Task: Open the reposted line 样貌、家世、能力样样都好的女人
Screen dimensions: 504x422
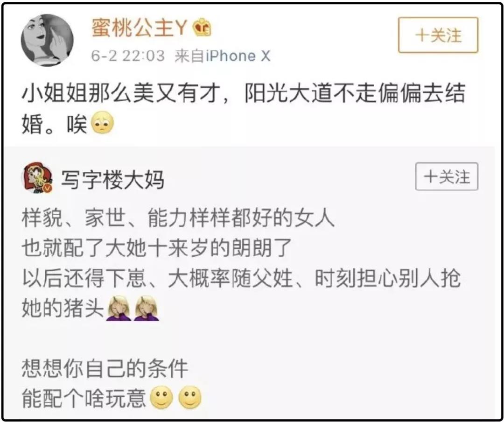Action: pyautogui.click(x=178, y=218)
